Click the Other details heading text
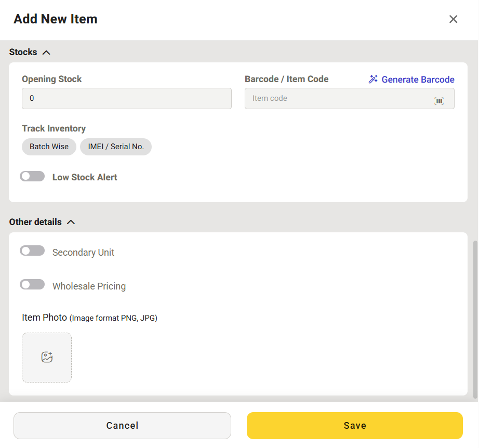The image size is (479, 448). click(35, 222)
